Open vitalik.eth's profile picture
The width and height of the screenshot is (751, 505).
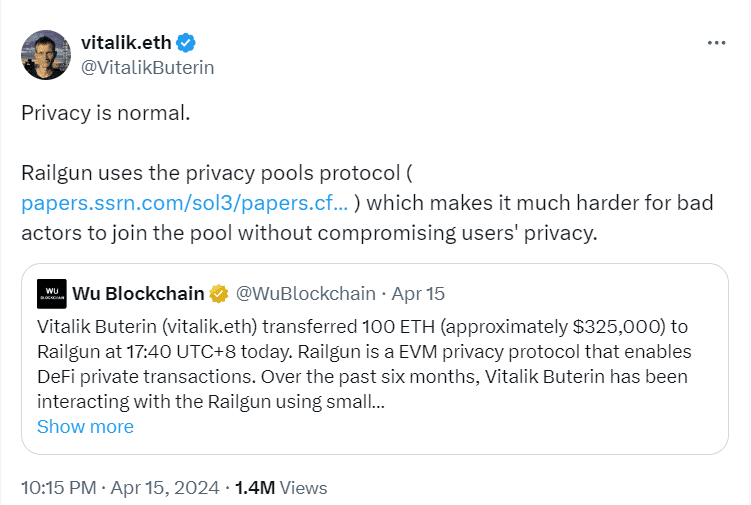[46, 55]
